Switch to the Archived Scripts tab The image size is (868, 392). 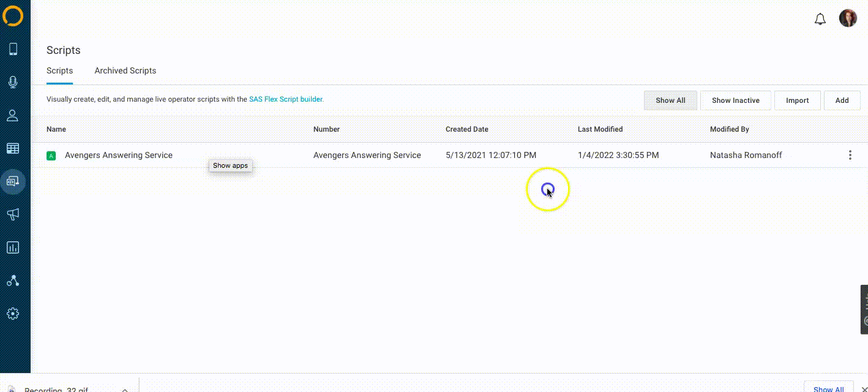(125, 71)
